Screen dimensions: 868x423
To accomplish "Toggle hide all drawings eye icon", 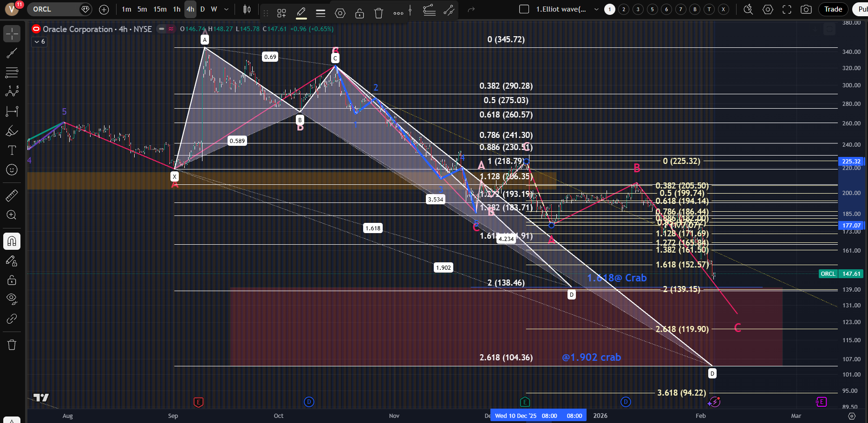I will (12, 298).
